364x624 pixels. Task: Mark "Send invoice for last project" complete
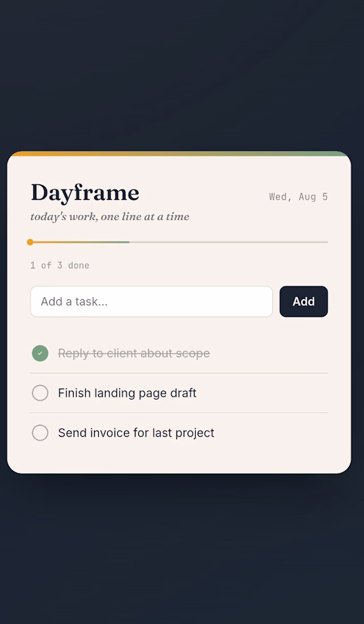[40, 433]
